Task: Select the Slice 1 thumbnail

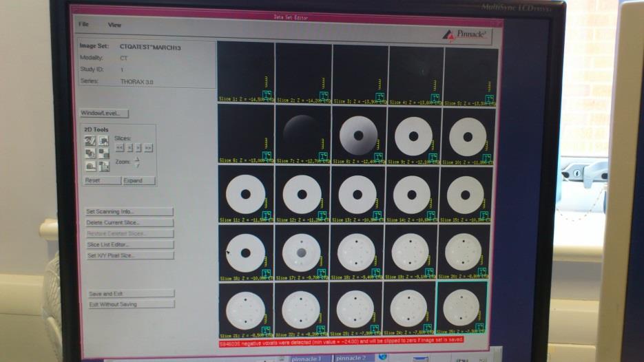Action: 246,72
